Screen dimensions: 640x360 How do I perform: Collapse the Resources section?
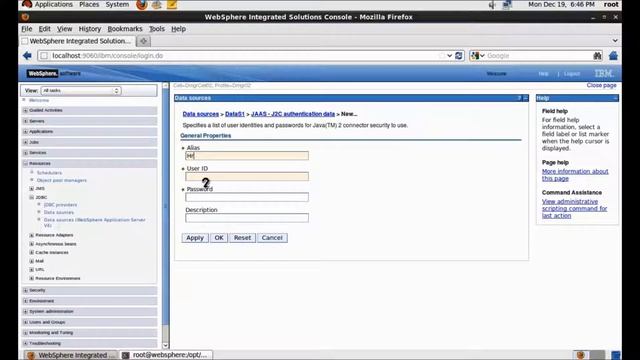(x=25, y=163)
